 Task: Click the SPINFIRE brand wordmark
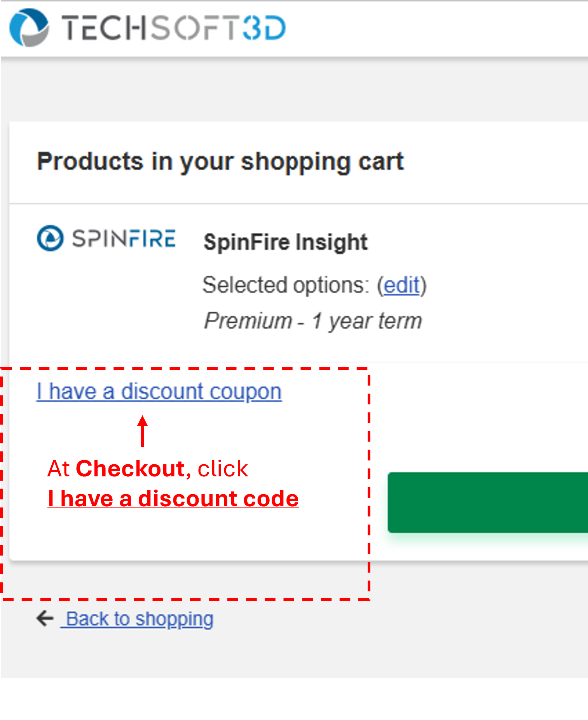pyautogui.click(x=124, y=238)
